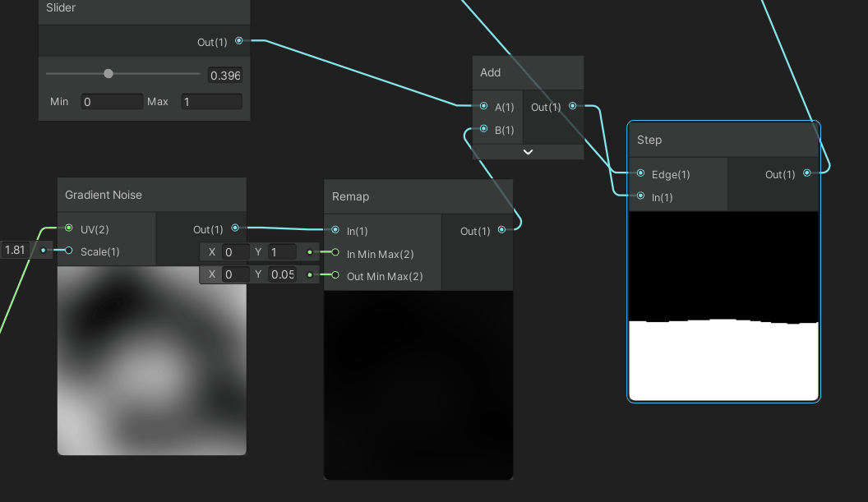Click the Gradient Noise preview image

152,361
